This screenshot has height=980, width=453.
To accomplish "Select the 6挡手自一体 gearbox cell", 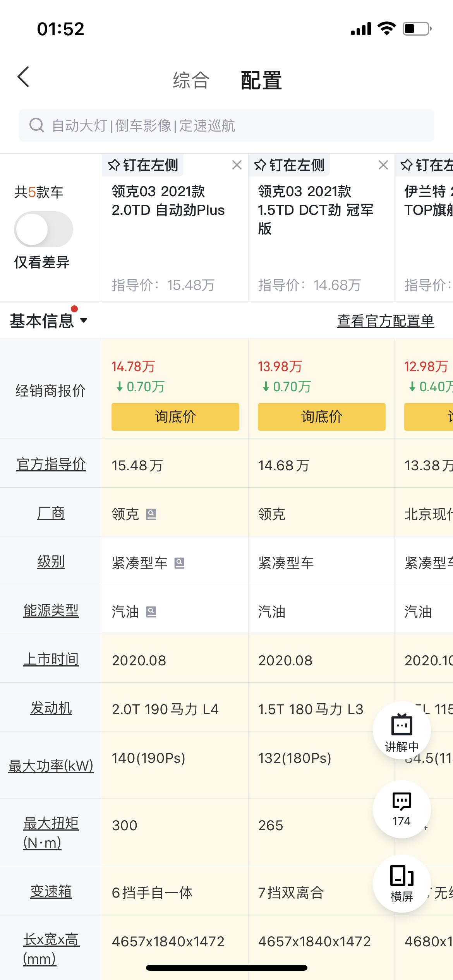I will click(x=175, y=891).
